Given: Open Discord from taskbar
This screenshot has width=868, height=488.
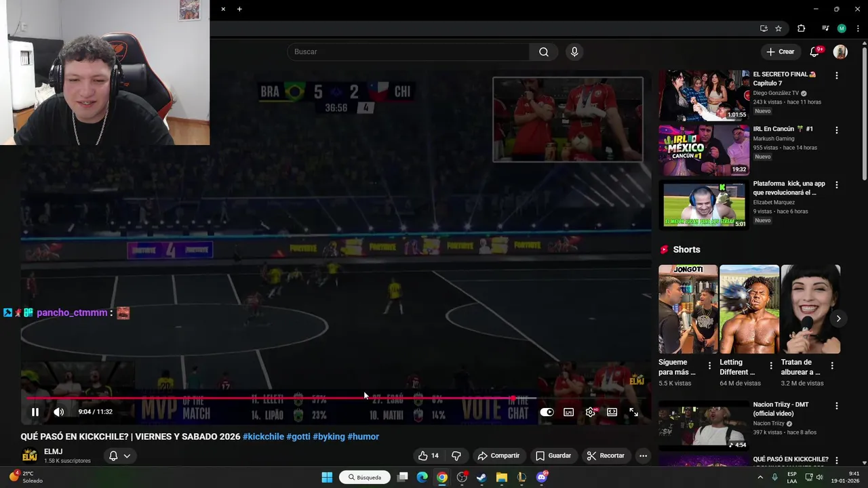Looking at the screenshot, I should (x=541, y=477).
